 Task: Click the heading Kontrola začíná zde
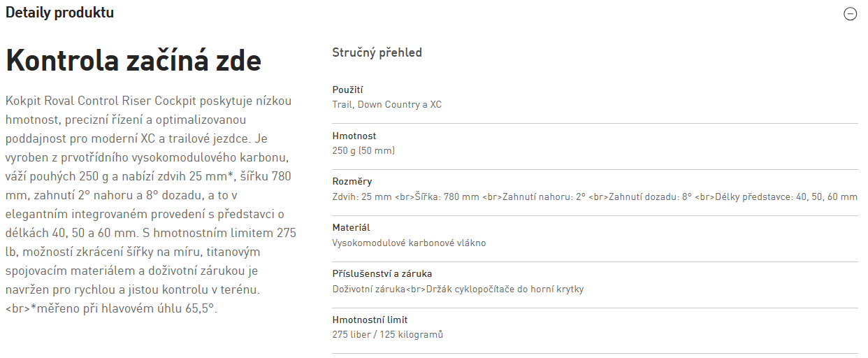(x=133, y=62)
